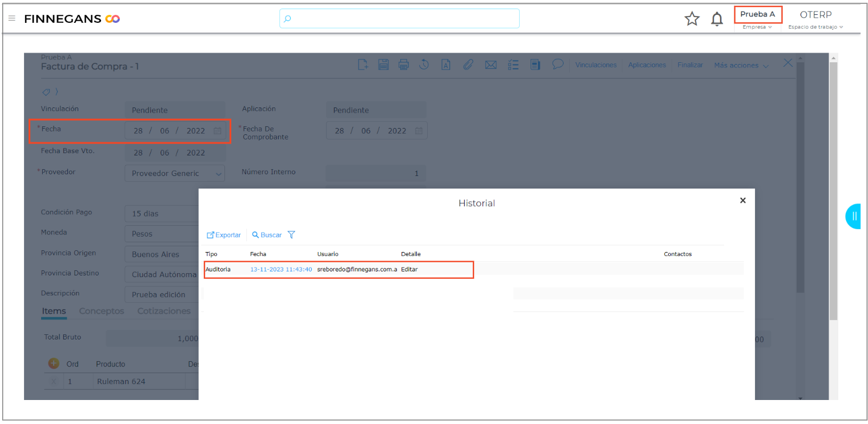Image resolution: width=868 pixels, height=424 pixels.
Task: Click the top search input field
Action: (x=400, y=18)
